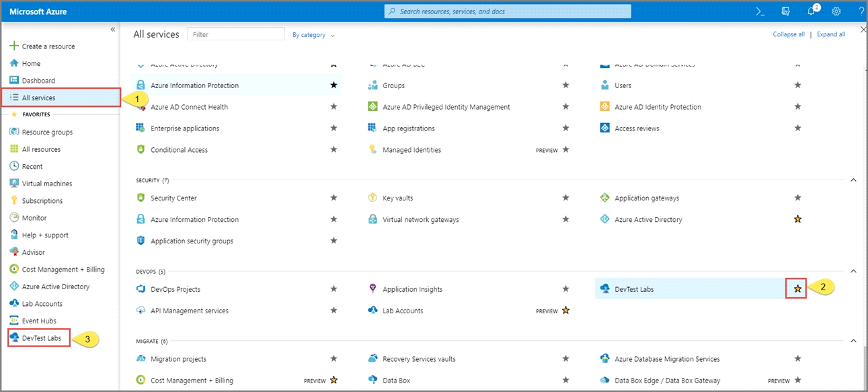Open Cloud Shell from the top bar
Viewport: 868px width, 392px height.
(760, 11)
